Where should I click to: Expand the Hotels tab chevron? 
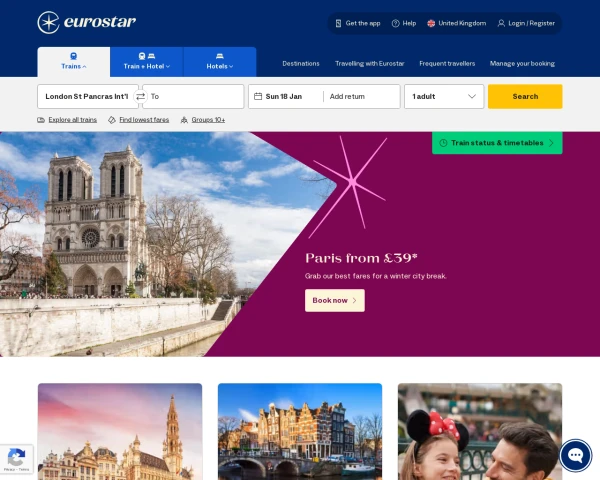tap(231, 67)
